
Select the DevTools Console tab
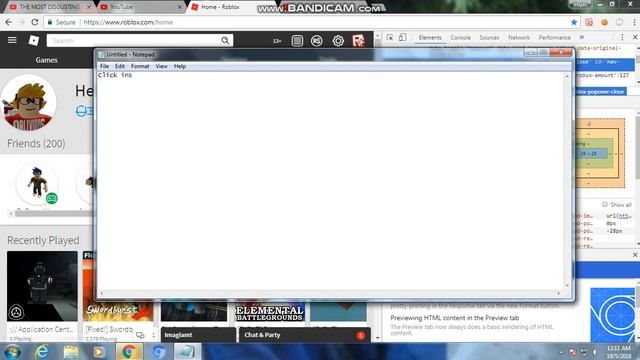coord(460,38)
